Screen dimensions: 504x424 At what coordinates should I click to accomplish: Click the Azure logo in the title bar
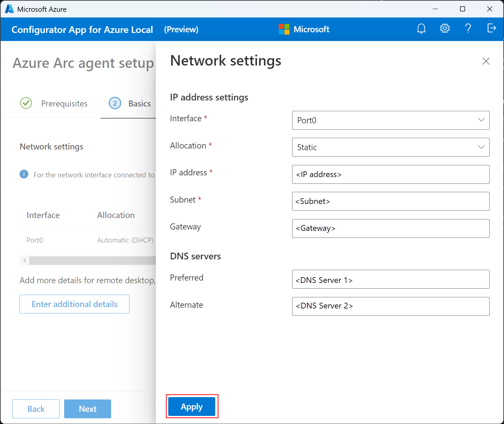[9, 9]
